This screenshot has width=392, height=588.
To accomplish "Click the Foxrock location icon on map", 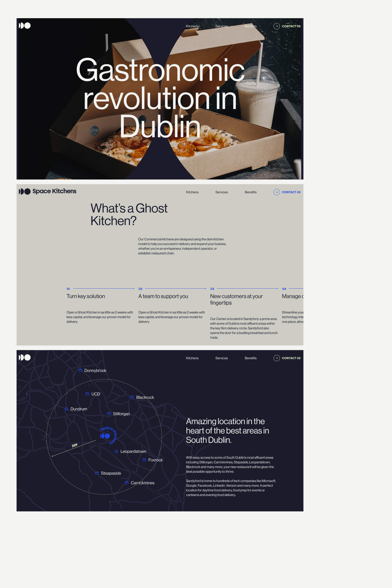I will tap(144, 460).
